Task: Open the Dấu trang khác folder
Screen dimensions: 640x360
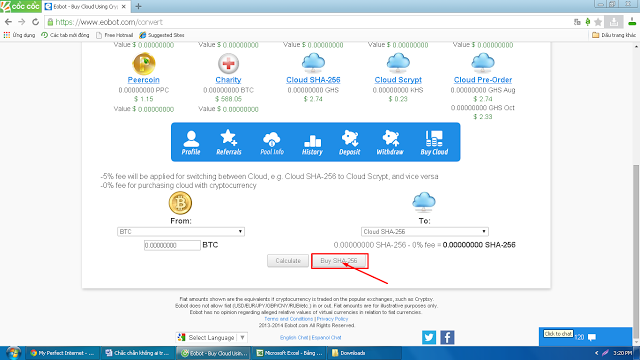Action: 614,35
